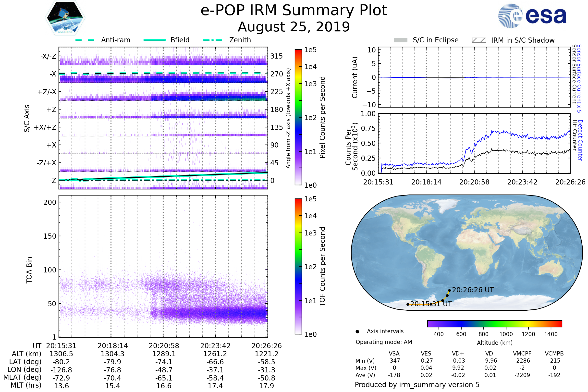The width and height of the screenshot is (588, 392).
Task: Click the 20:26:26 UT orbit endpoint label
Action: [473, 290]
